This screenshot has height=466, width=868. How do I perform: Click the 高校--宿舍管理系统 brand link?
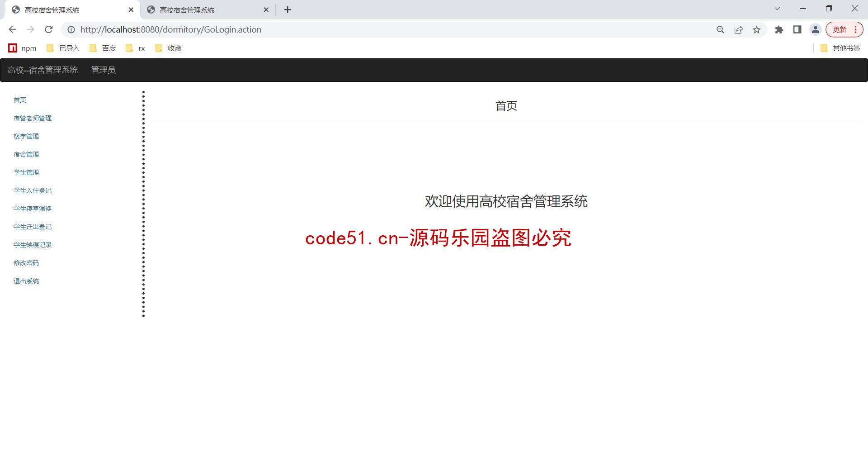(42, 70)
